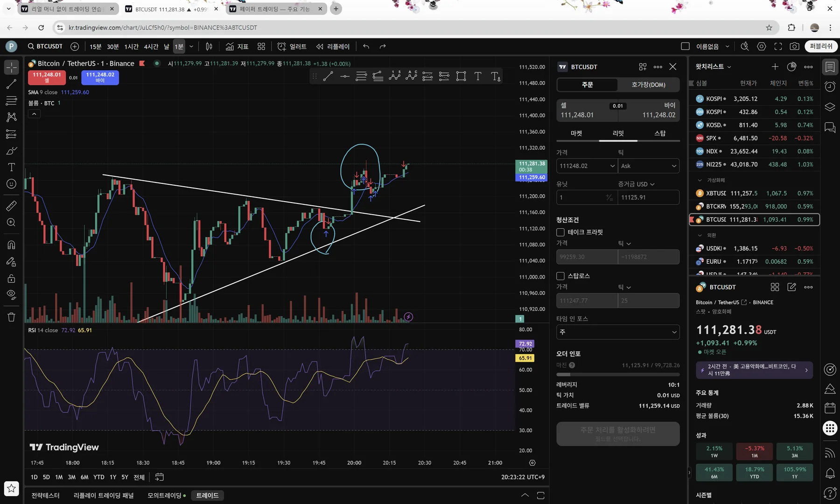Open the camera snapshot icon

click(794, 46)
